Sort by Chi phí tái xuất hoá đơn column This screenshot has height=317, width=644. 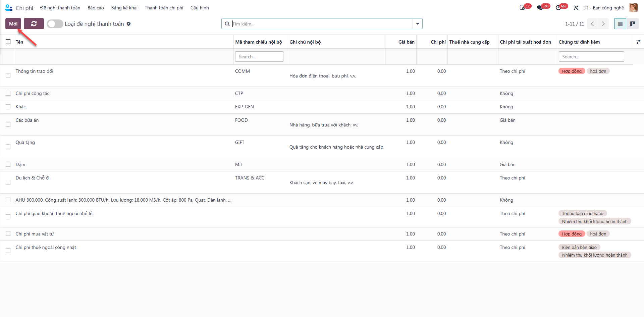click(526, 42)
